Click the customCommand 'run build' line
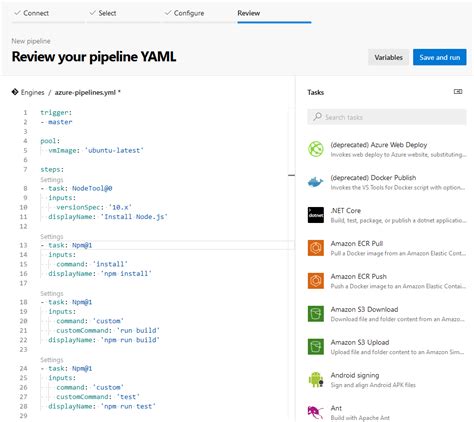This screenshot has height=422, width=474. (108, 330)
